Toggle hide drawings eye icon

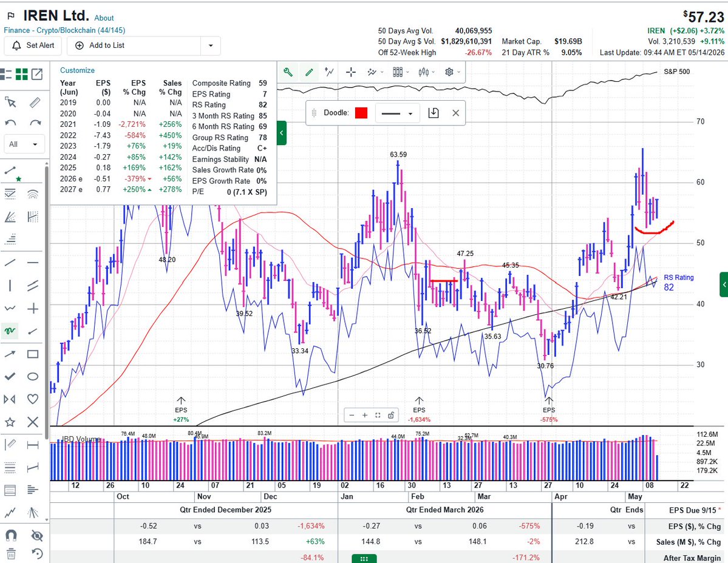tap(36, 536)
